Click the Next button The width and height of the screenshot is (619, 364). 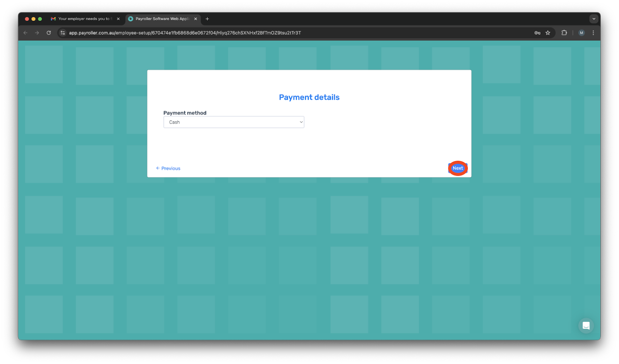coord(458,168)
